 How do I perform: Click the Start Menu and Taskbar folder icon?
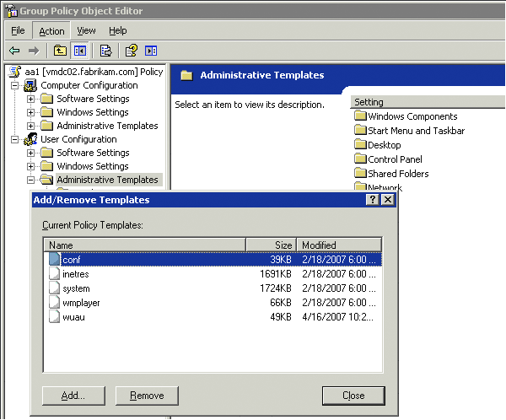tap(360, 130)
